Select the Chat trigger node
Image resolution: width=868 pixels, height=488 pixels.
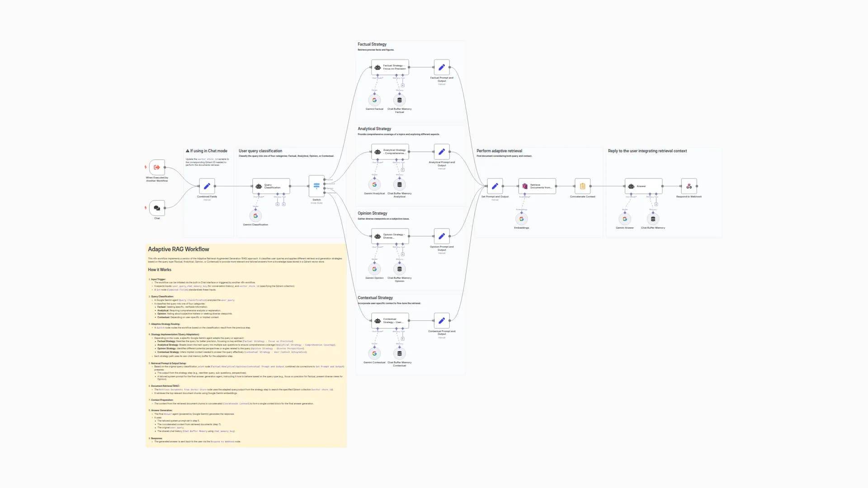157,208
